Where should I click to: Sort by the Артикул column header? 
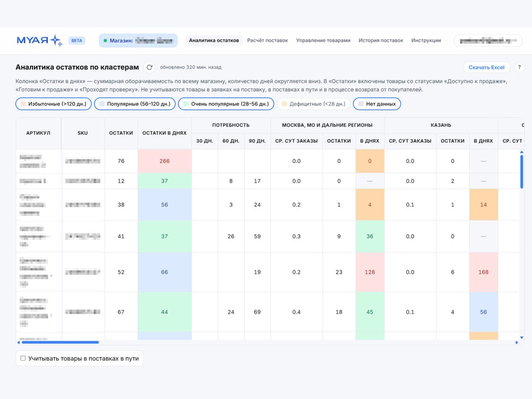[x=38, y=133]
